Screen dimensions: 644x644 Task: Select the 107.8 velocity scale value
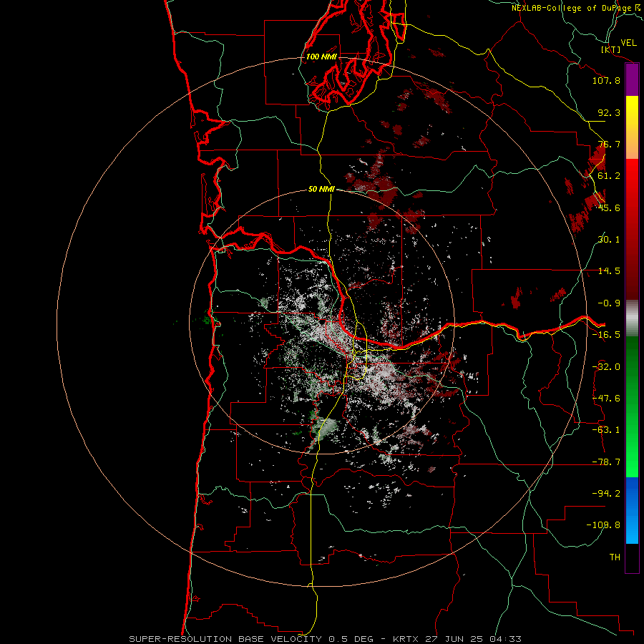pos(606,80)
